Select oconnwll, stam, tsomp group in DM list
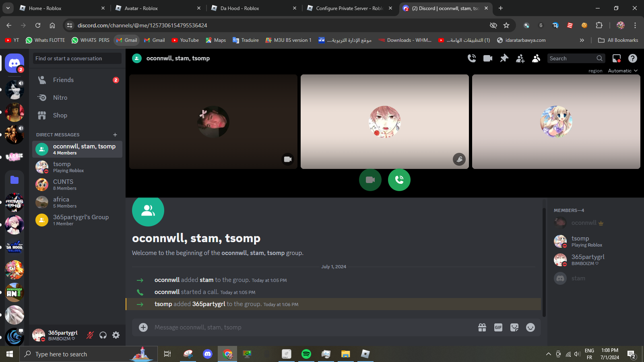 click(77, 149)
